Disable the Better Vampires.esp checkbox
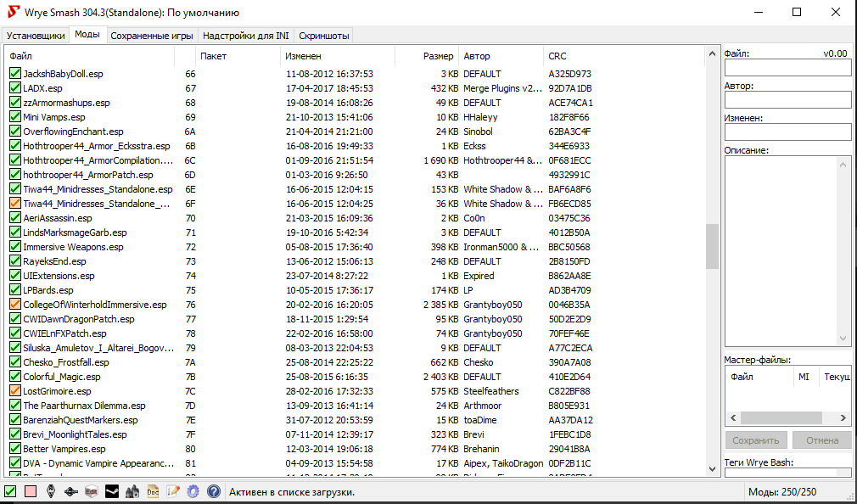This screenshot has height=504, width=857. click(15, 449)
